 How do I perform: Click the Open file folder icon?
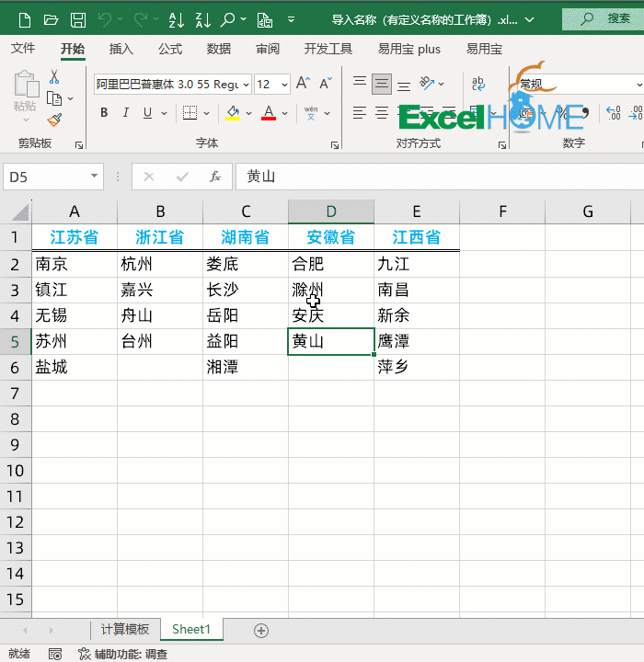click(x=51, y=20)
